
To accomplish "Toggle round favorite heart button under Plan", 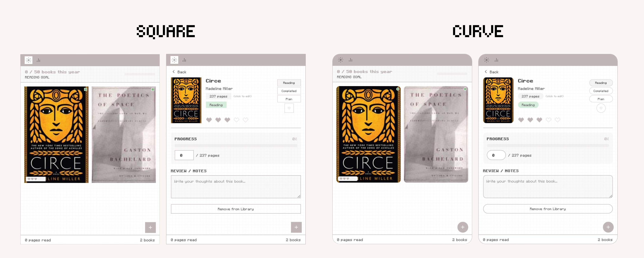I will (601, 108).
